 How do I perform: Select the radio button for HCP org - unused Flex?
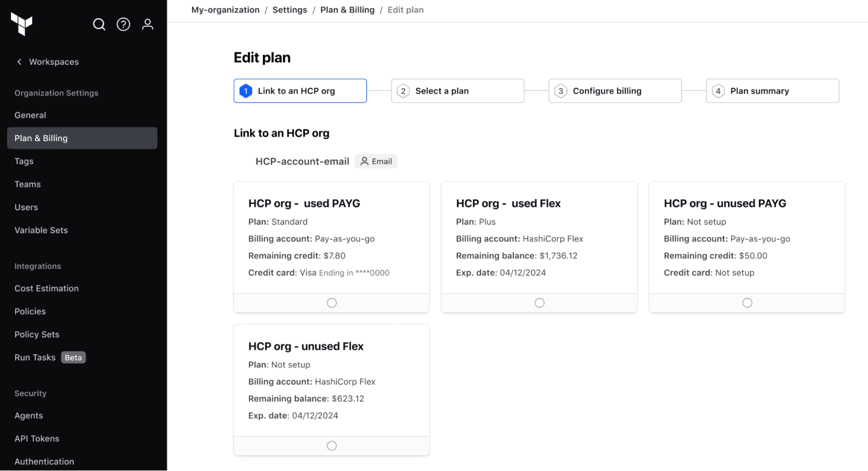coord(331,445)
